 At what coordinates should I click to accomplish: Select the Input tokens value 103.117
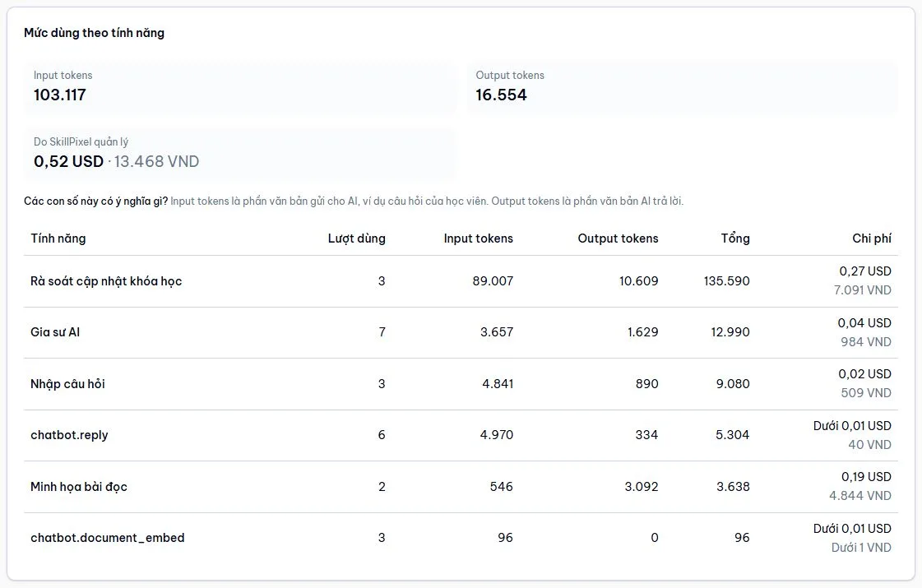pyautogui.click(x=59, y=95)
